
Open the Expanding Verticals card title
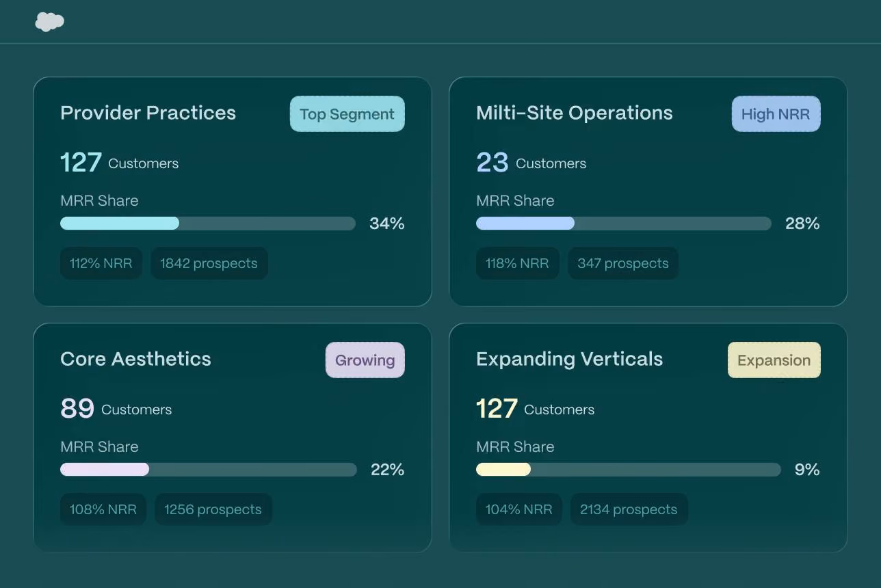[x=569, y=359]
